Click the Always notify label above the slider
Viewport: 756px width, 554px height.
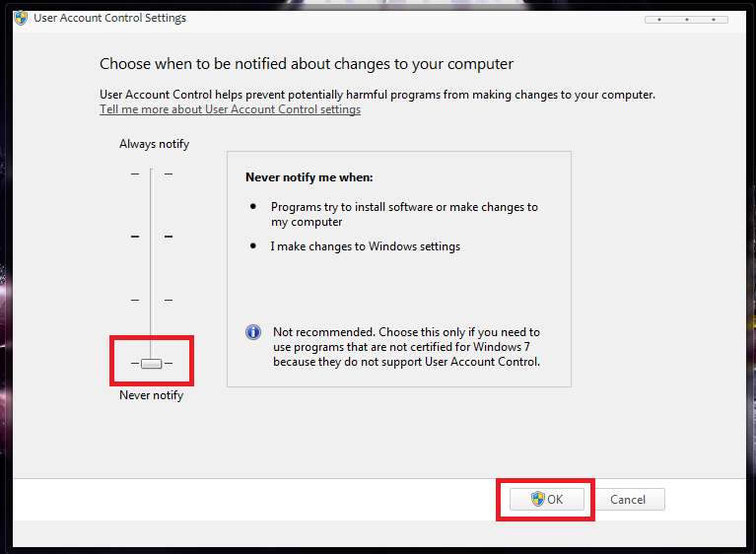point(154,144)
